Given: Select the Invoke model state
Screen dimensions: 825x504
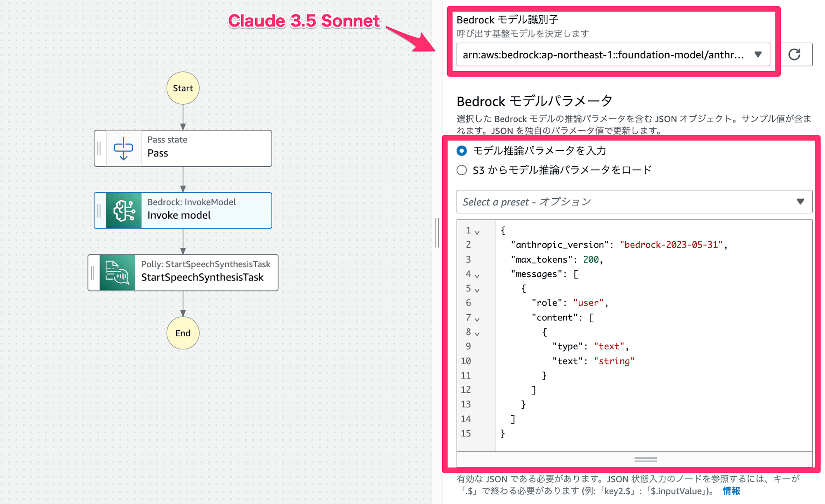Looking at the screenshot, I should pos(183,210).
